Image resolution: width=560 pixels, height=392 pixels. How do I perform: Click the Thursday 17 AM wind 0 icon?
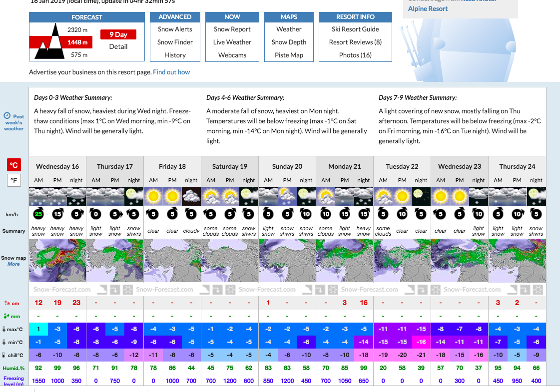click(96, 214)
